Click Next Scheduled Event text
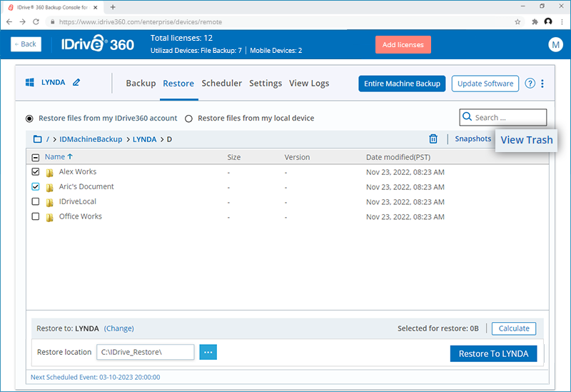 [x=96, y=377]
